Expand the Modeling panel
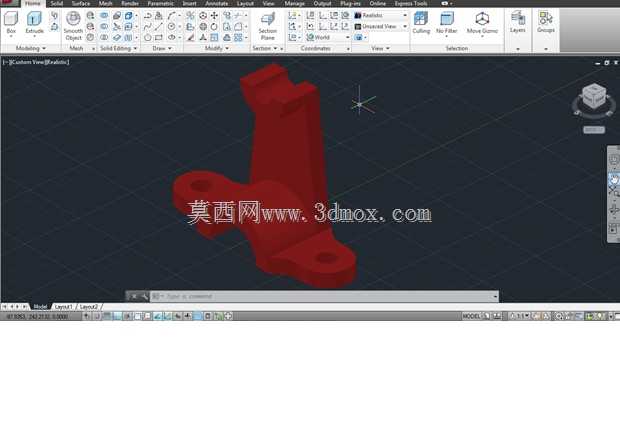Image resolution: width=620 pixels, height=428 pixels. [31, 48]
